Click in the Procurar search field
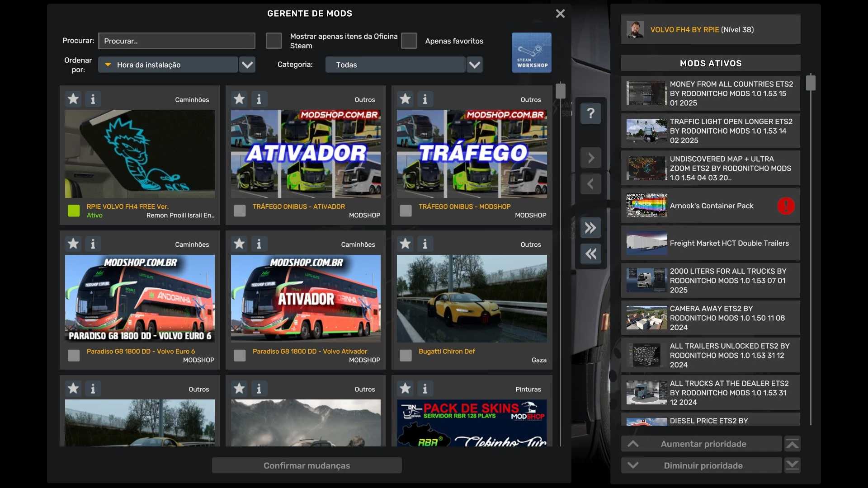 [x=177, y=41]
